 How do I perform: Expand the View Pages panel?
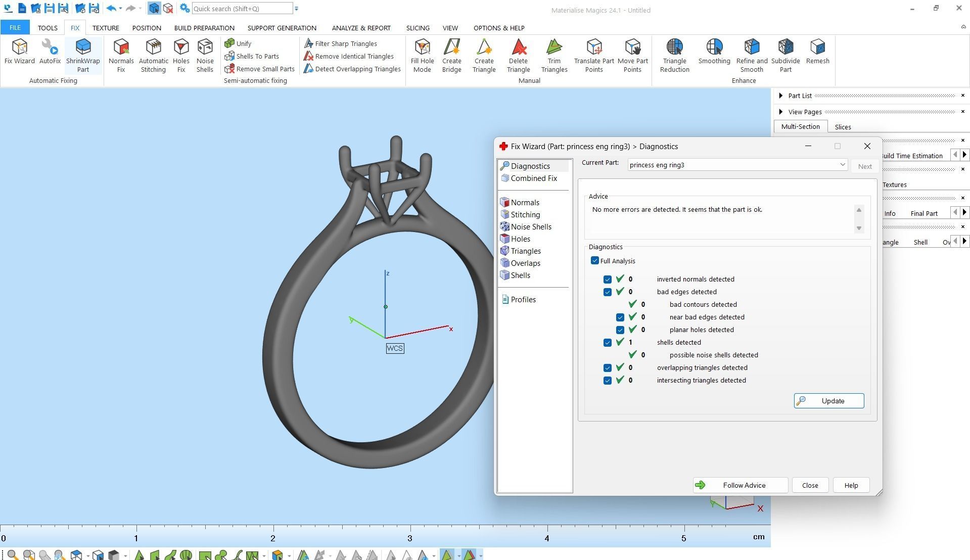781,112
